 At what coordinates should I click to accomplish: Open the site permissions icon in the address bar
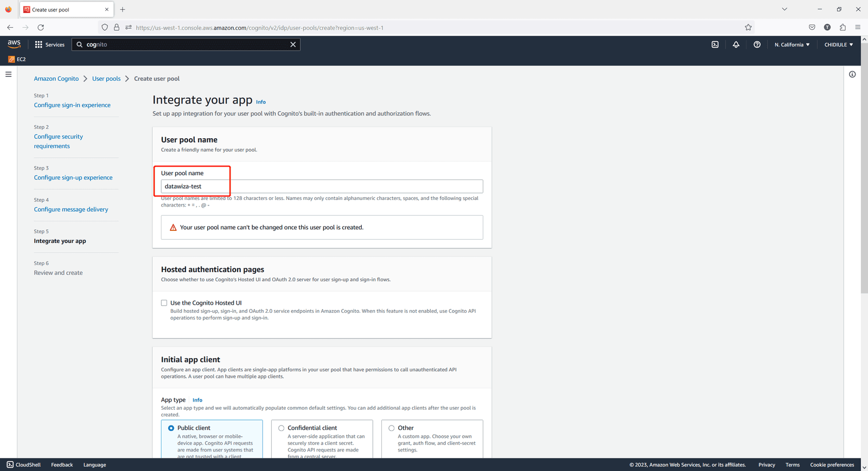tap(129, 27)
